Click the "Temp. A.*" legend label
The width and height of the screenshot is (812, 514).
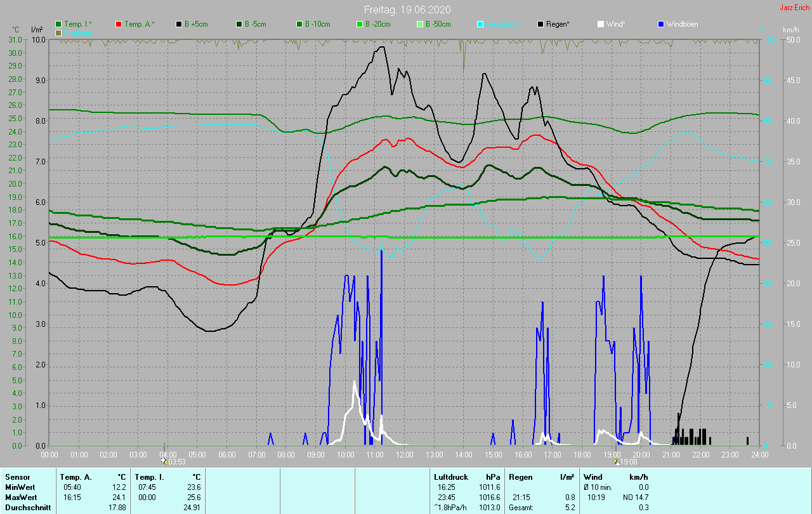coord(140,24)
